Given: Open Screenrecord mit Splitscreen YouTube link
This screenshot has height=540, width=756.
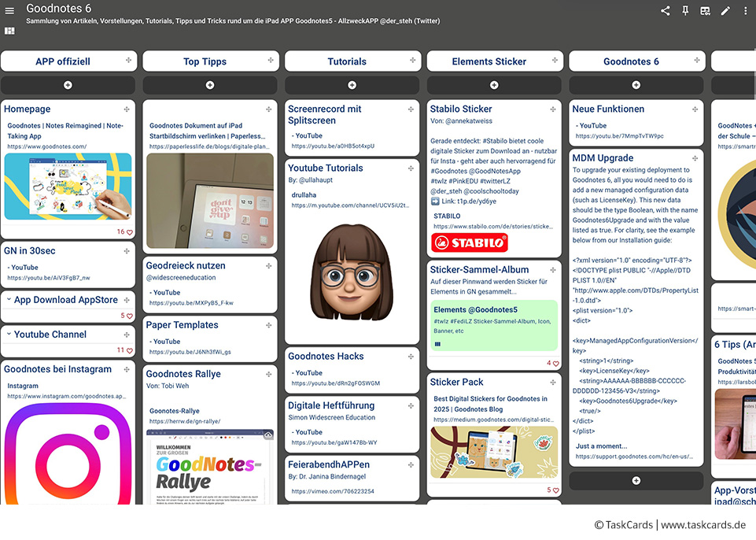Looking at the screenshot, I should pos(333,146).
